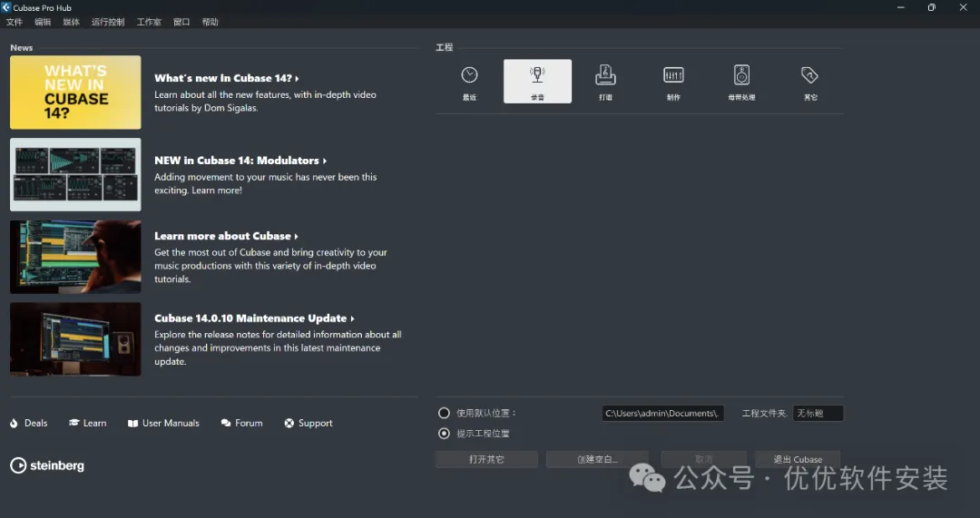Click the Maintenance Update studio thumbnail

(x=75, y=339)
